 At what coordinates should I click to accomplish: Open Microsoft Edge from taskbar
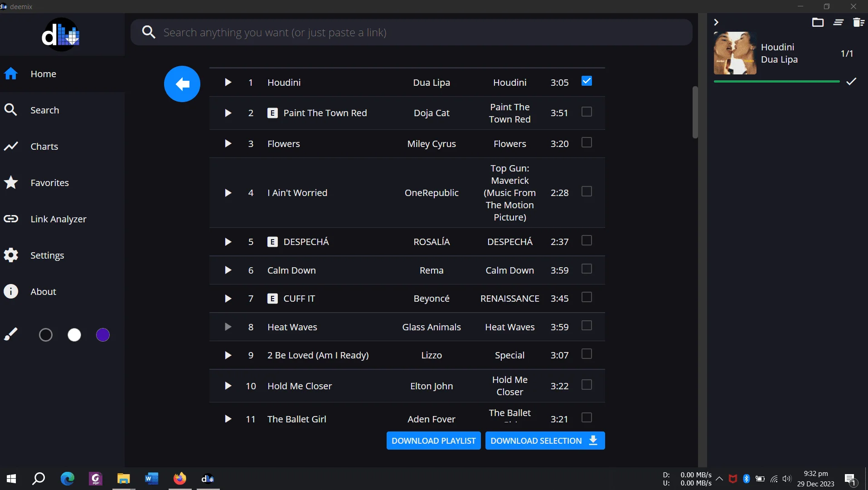click(x=68, y=479)
